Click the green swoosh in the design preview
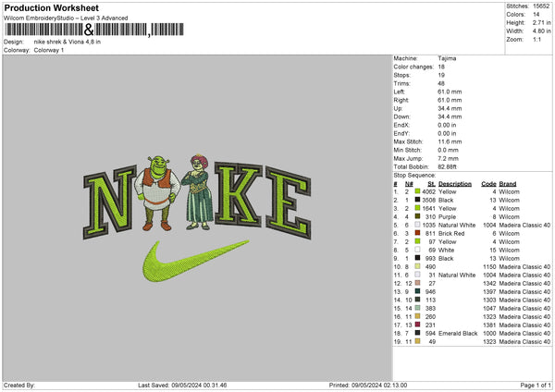The image size is (555, 392). click(x=194, y=261)
